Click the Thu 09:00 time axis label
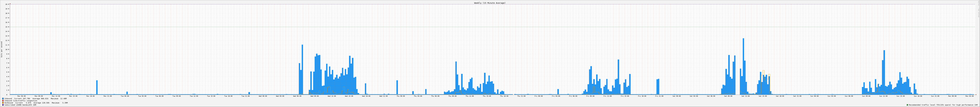980x107 pixels. coord(452,96)
